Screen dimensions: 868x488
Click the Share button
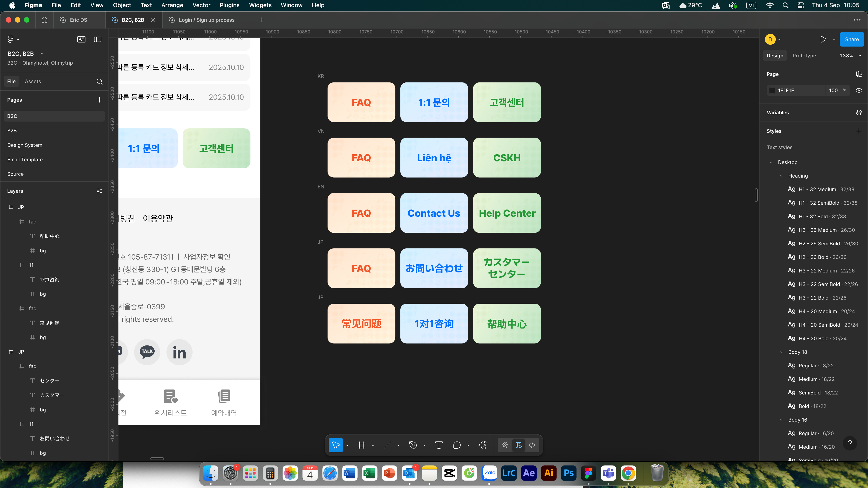851,39
